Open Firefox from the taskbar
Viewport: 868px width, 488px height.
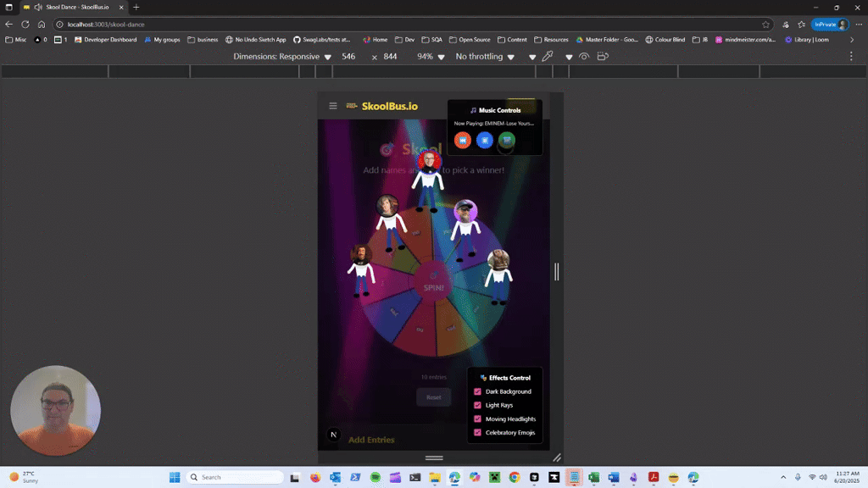315,477
